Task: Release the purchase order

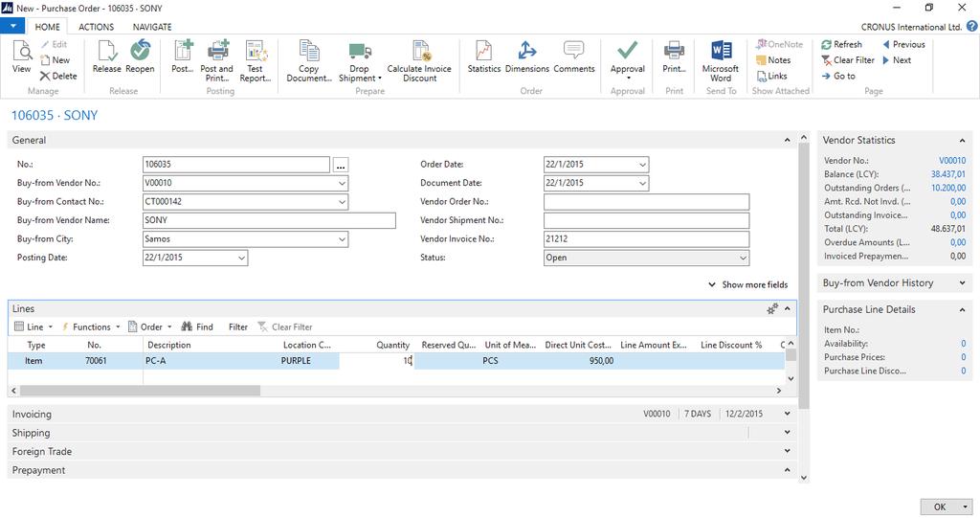Action: [107, 56]
